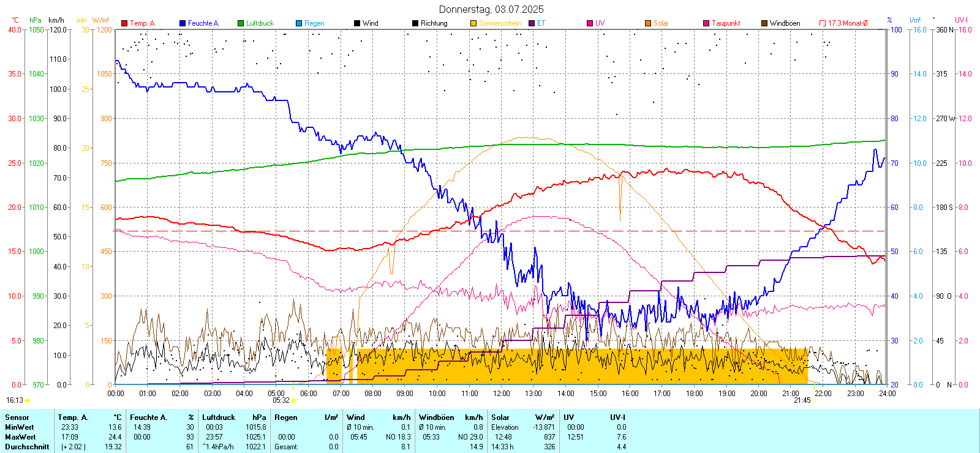Click the 12:00 time axis marker
The height and width of the screenshot is (453, 980).
point(502,394)
